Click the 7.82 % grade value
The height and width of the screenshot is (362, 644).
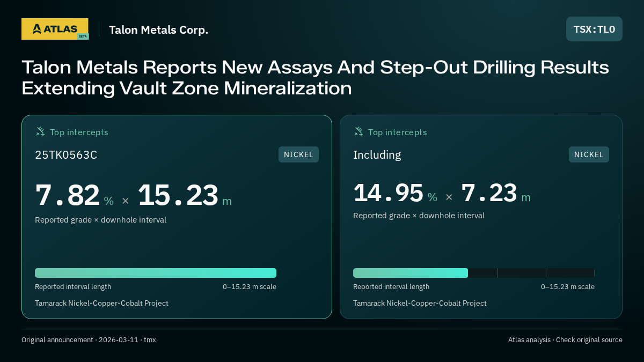75,195
